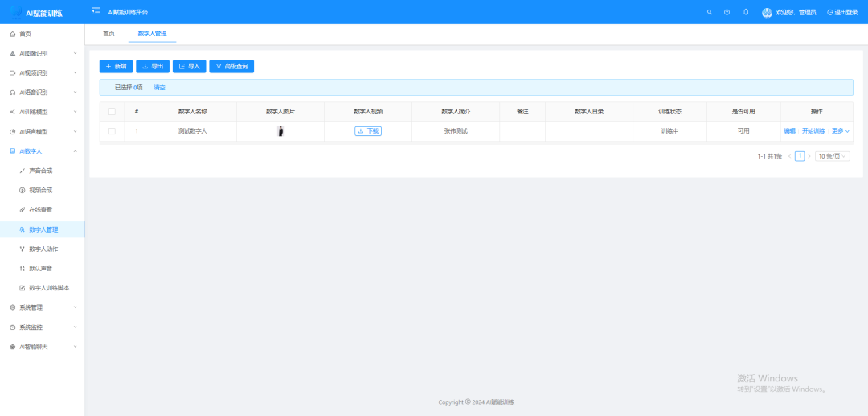
Task: Click 开始训练 for 测试数字人
Action: [813, 131]
